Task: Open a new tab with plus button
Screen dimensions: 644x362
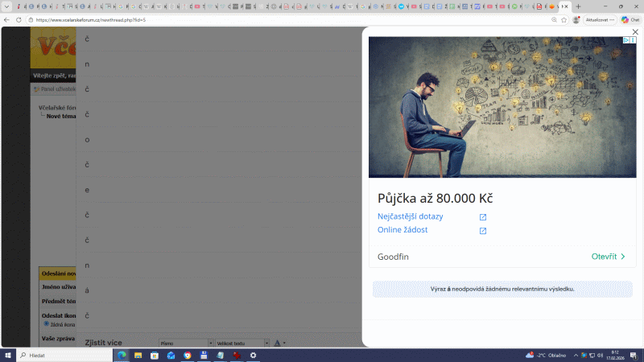Action: click(x=578, y=6)
